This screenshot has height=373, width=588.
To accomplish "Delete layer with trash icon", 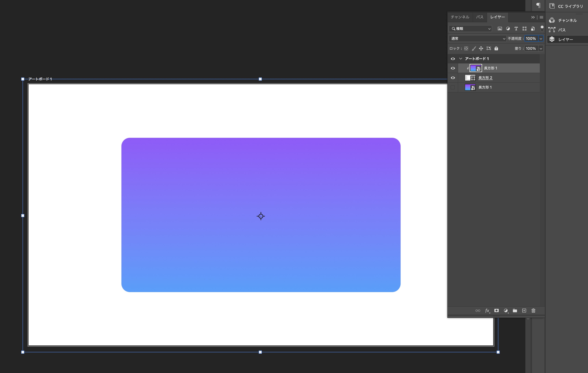I will tap(533, 311).
